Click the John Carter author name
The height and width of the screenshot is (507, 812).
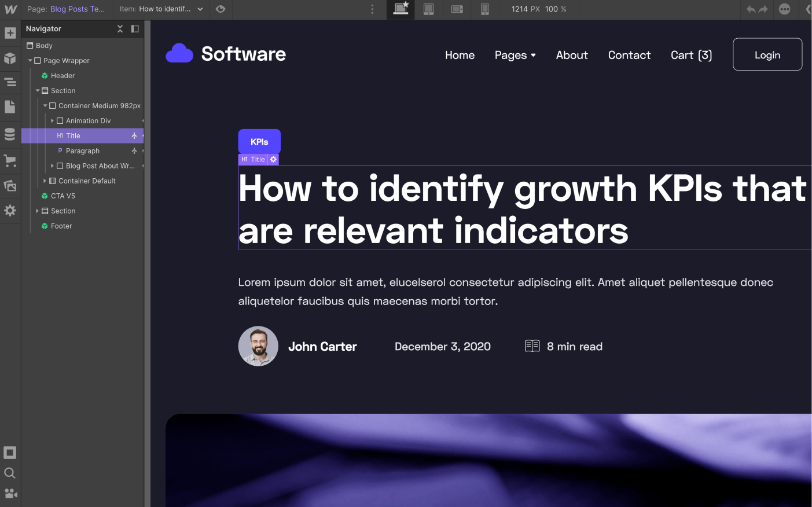click(x=322, y=347)
